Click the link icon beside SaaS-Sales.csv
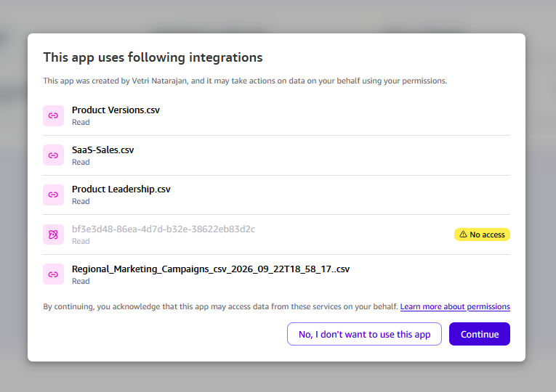Viewport: 556px width, 392px height. click(53, 155)
